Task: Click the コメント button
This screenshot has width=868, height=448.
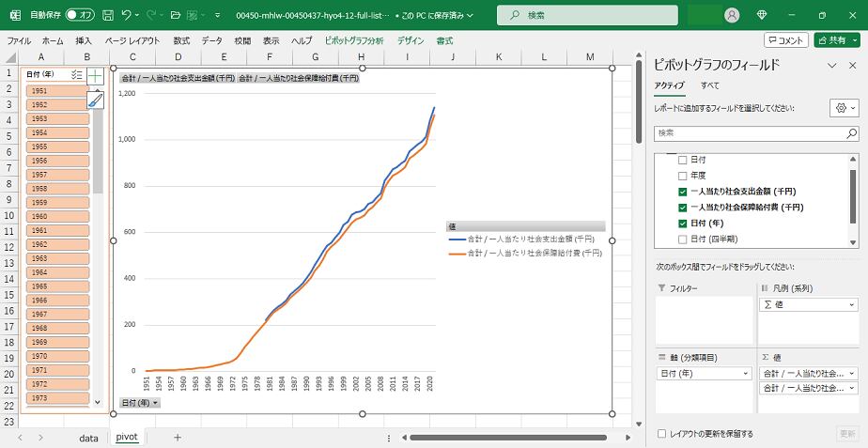Action: pos(785,40)
